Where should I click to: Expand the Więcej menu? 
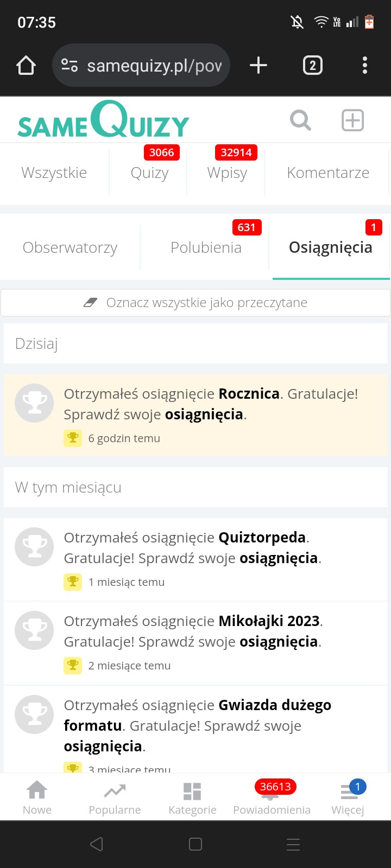pos(348,797)
